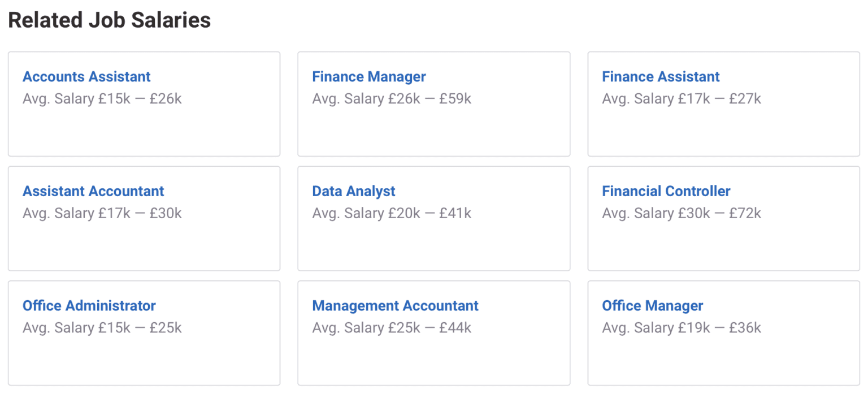Screen dimensions: 868x394
Task: Open the Data Analyst link
Action: pyautogui.click(x=354, y=192)
